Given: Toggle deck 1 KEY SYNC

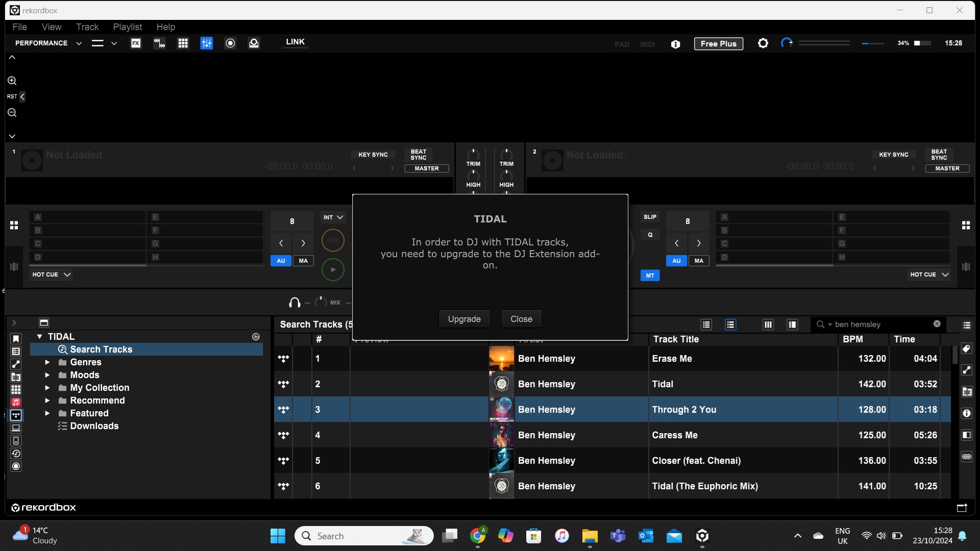Looking at the screenshot, I should [373, 155].
